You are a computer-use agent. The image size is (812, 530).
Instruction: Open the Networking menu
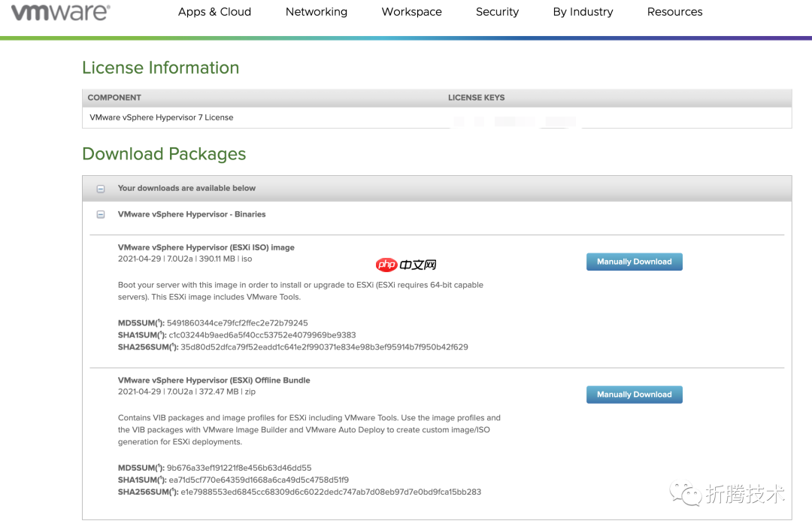tap(316, 12)
